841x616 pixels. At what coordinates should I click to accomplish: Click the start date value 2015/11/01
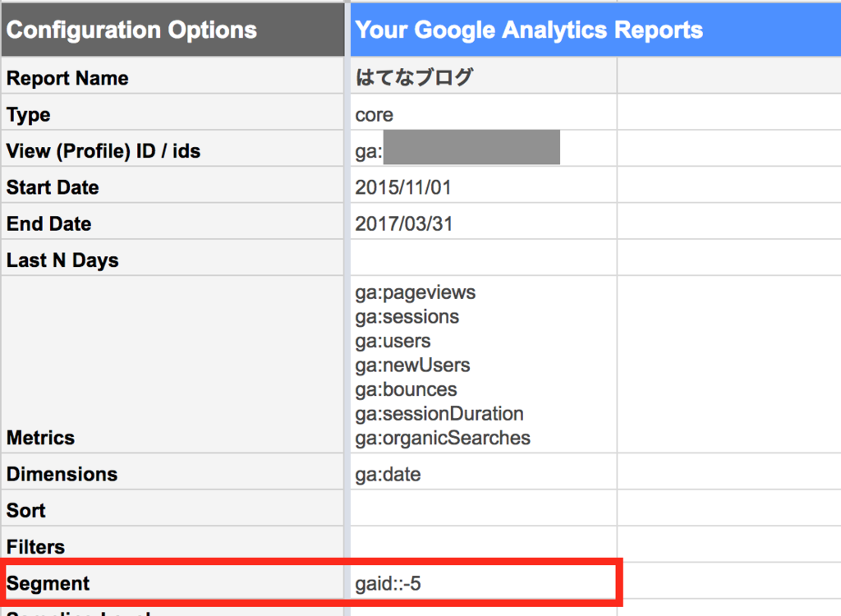tap(483, 187)
